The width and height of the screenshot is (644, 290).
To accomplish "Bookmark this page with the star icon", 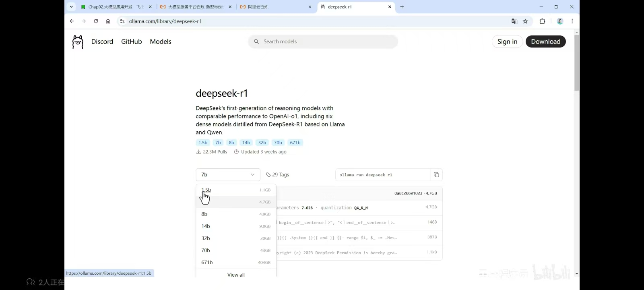I will 525,21.
